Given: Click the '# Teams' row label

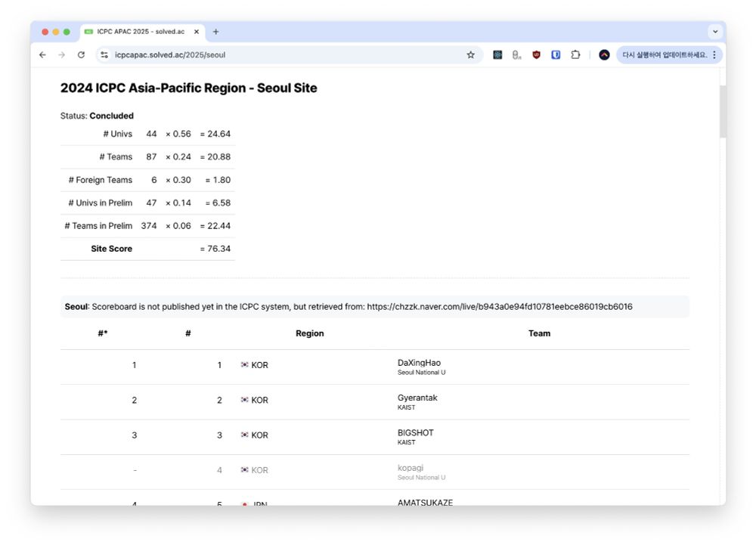Looking at the screenshot, I should pos(116,156).
